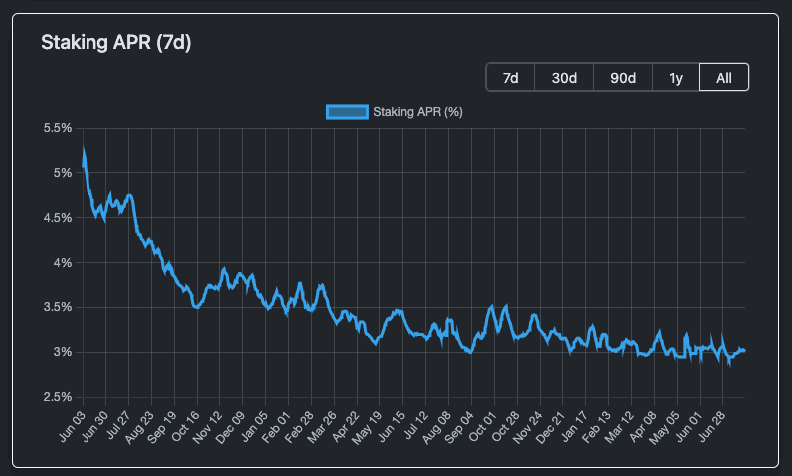The width and height of the screenshot is (792, 476).
Task: Choose the All time range
Action: tap(723, 78)
